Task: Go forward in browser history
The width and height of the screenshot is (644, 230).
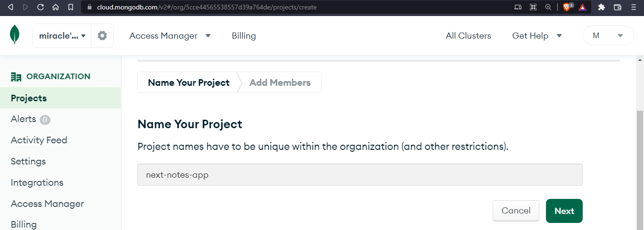Action: 25,7
